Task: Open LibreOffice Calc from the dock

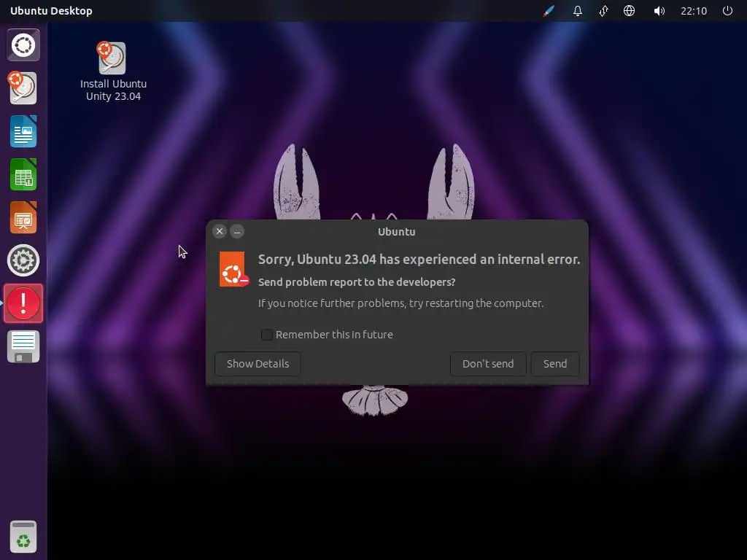Action: click(x=23, y=175)
